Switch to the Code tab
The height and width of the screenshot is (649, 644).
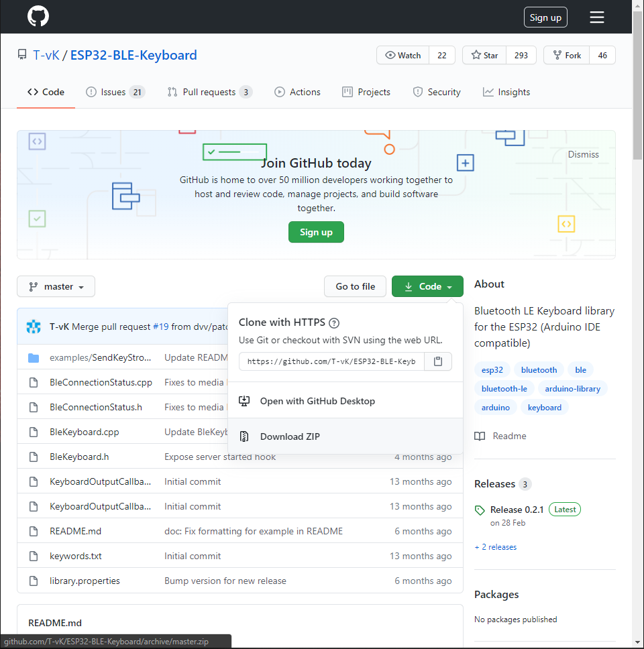coord(46,92)
